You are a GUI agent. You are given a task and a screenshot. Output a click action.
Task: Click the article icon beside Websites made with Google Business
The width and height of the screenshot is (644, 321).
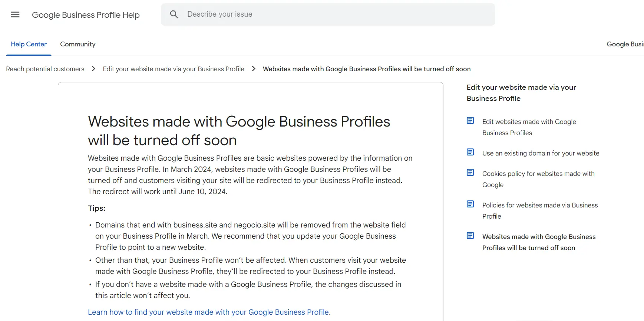pos(470,236)
